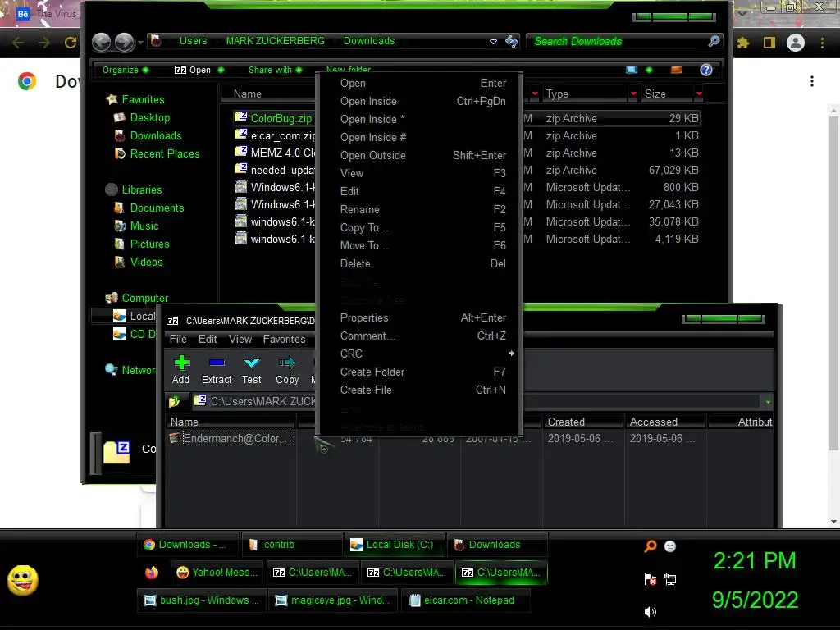Toggle the Explorer preview pane icon
This screenshot has width=840, height=630.
point(677,70)
